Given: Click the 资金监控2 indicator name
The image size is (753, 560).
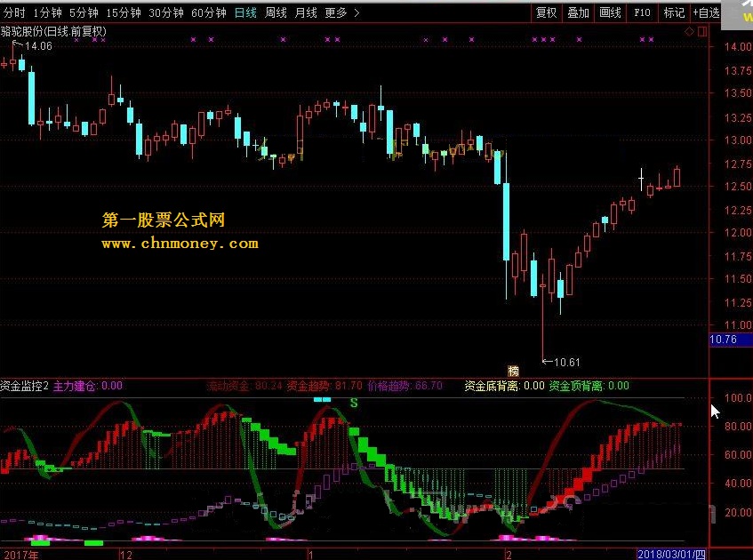Looking at the screenshot, I should click(25, 386).
